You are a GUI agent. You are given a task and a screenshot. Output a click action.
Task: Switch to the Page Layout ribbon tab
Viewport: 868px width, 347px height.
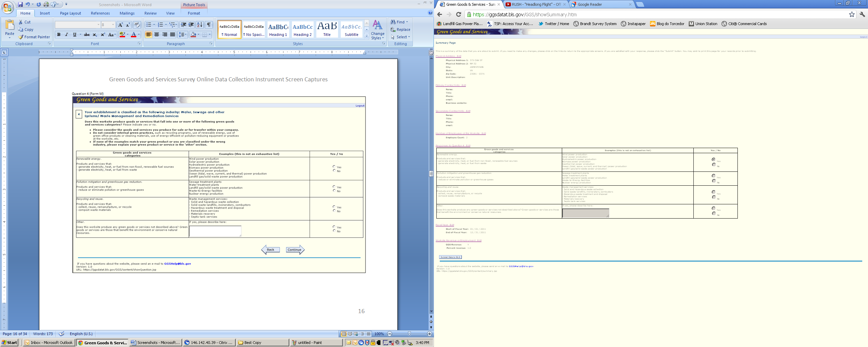(x=71, y=13)
